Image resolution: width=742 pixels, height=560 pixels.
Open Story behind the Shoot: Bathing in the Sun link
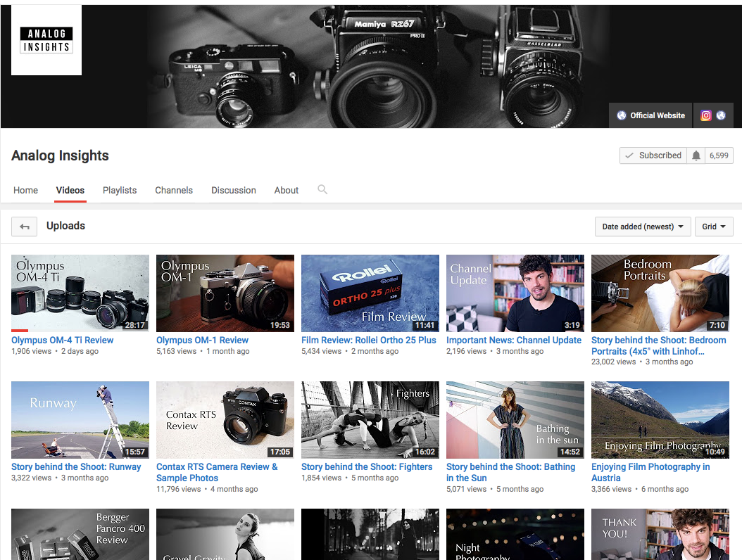click(510, 473)
